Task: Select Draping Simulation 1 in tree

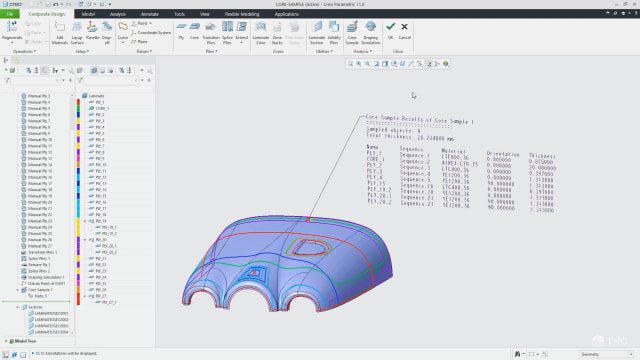Action: coord(43,277)
